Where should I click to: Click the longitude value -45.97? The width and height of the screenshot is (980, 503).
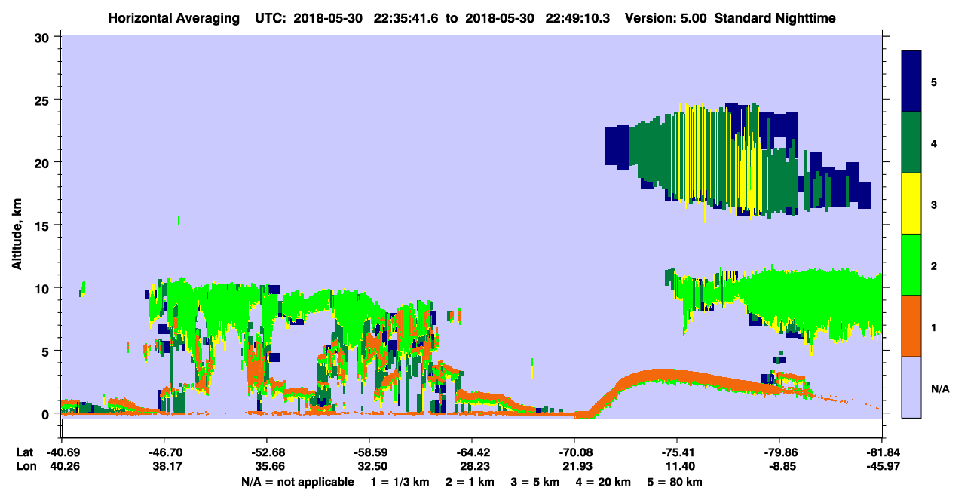(882, 466)
